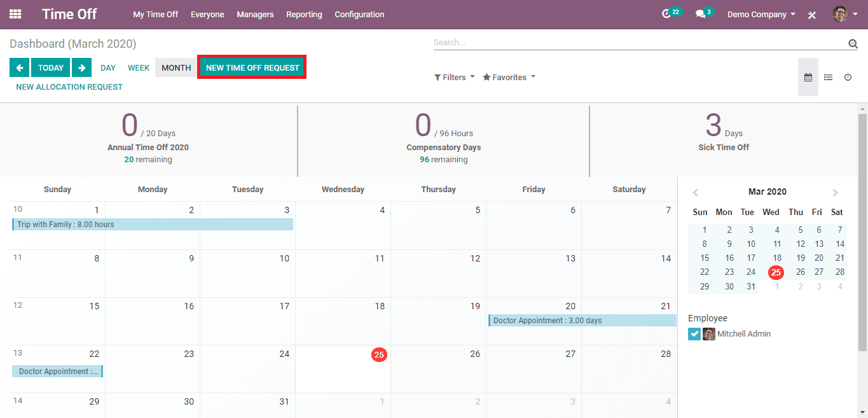The height and width of the screenshot is (418, 868).
Task: Select day 30 in main calendar
Action: coord(189,401)
